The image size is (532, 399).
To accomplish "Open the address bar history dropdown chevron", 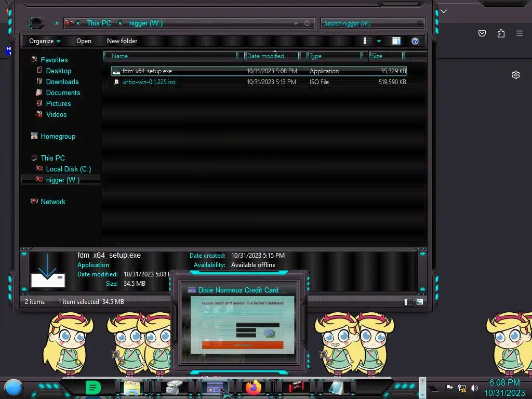I will pos(296,23).
